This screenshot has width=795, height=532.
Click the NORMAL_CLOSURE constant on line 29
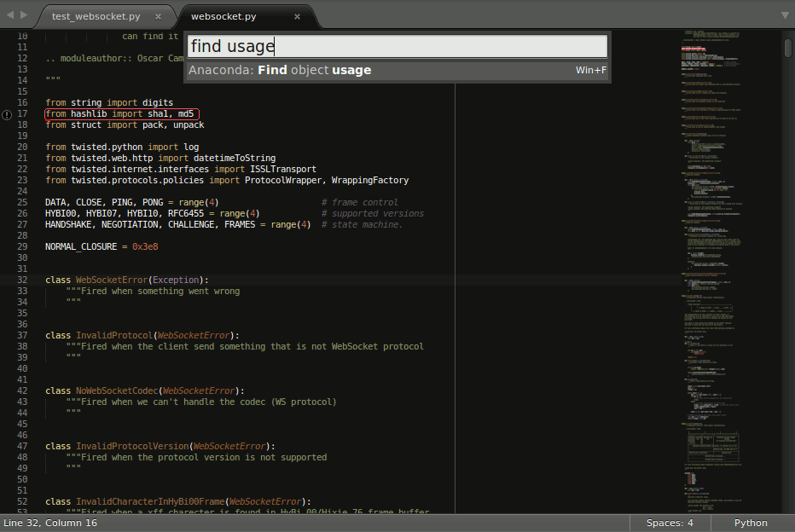coord(81,246)
